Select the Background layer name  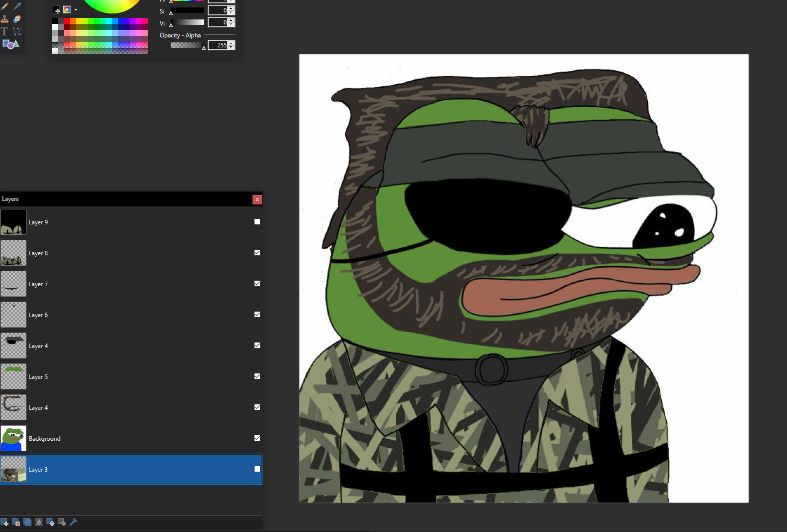click(45, 439)
